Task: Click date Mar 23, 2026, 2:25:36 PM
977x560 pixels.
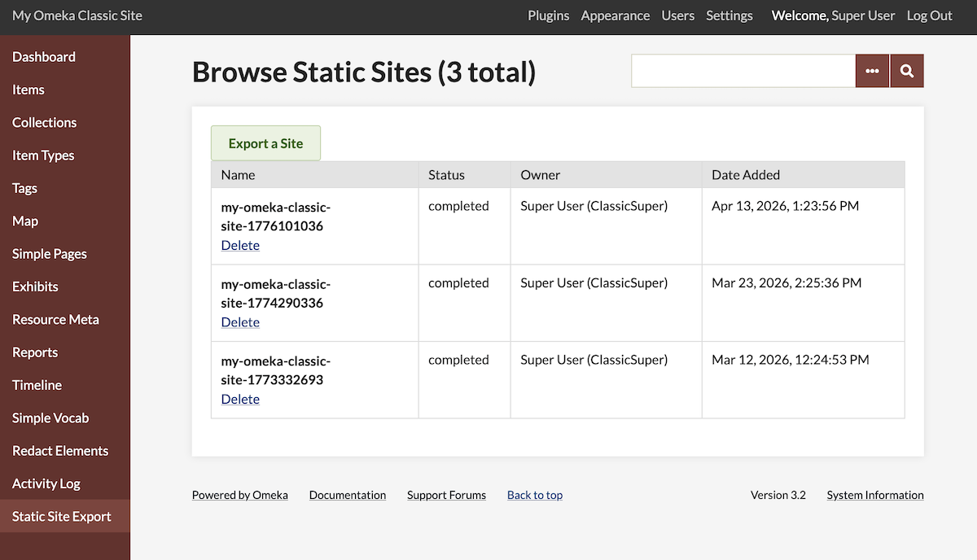Action: click(786, 283)
